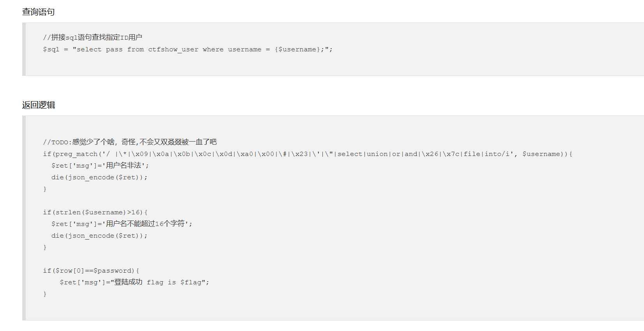Click the strlen($username)>16 condition line
The height and width of the screenshot is (331, 644).
point(95,212)
